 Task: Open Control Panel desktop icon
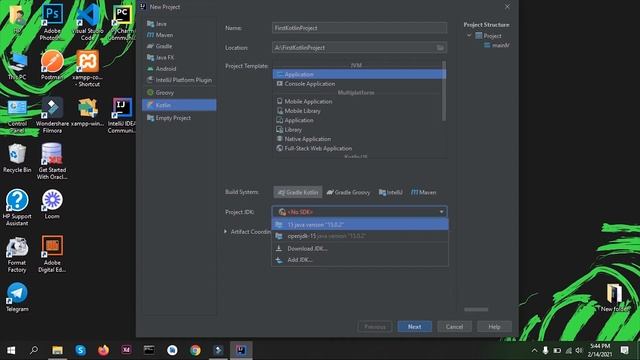click(x=17, y=116)
